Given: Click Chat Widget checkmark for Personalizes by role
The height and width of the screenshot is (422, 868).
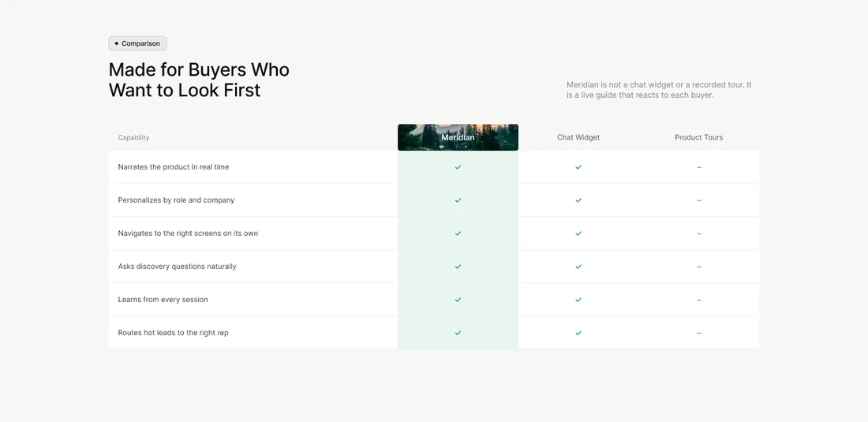Looking at the screenshot, I should [578, 200].
